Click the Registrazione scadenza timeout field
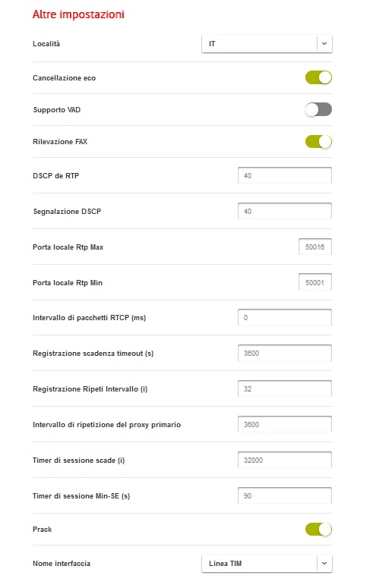Viewport: 373px width, 588px height. (x=285, y=354)
